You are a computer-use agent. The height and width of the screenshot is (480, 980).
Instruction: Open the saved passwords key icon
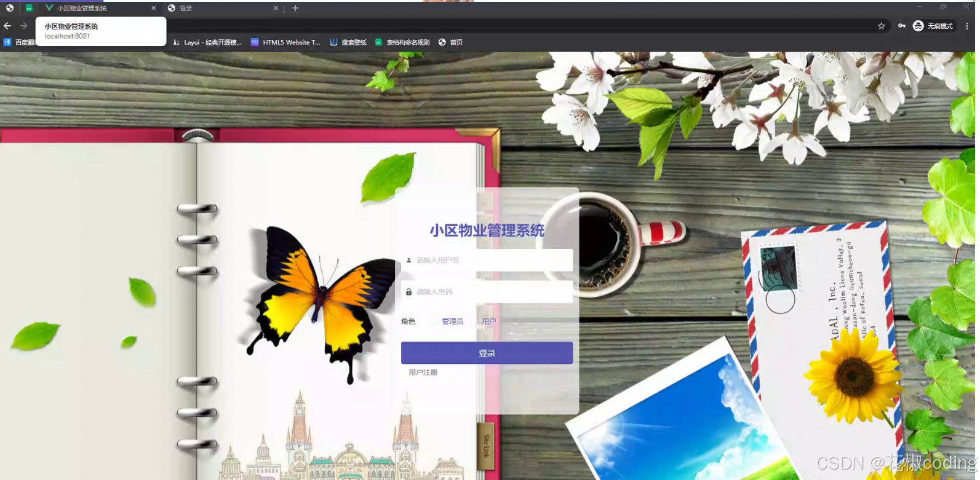pos(901,26)
